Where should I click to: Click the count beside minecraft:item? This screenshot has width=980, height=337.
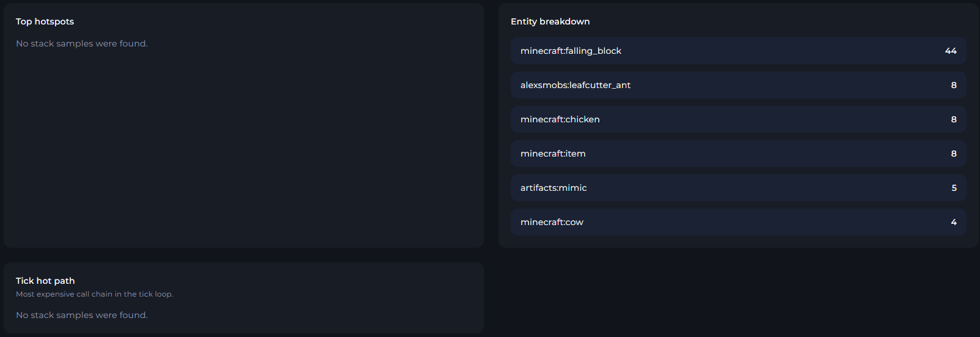click(953, 154)
